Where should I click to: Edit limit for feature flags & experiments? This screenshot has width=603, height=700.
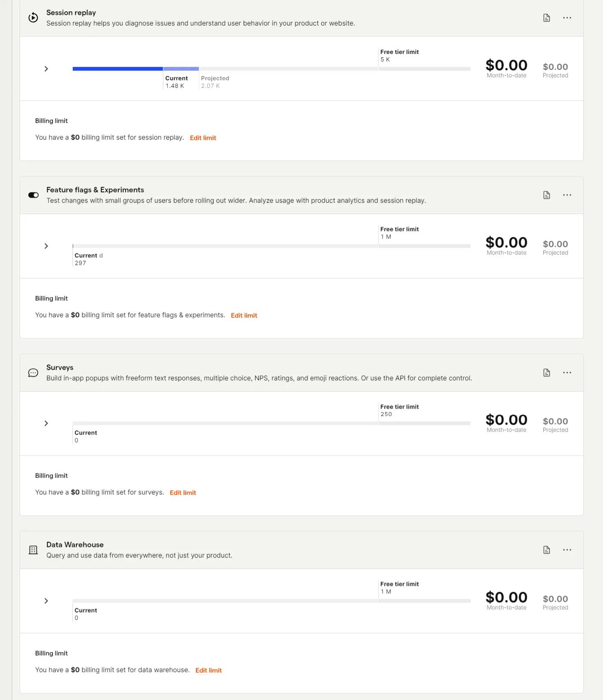(244, 316)
